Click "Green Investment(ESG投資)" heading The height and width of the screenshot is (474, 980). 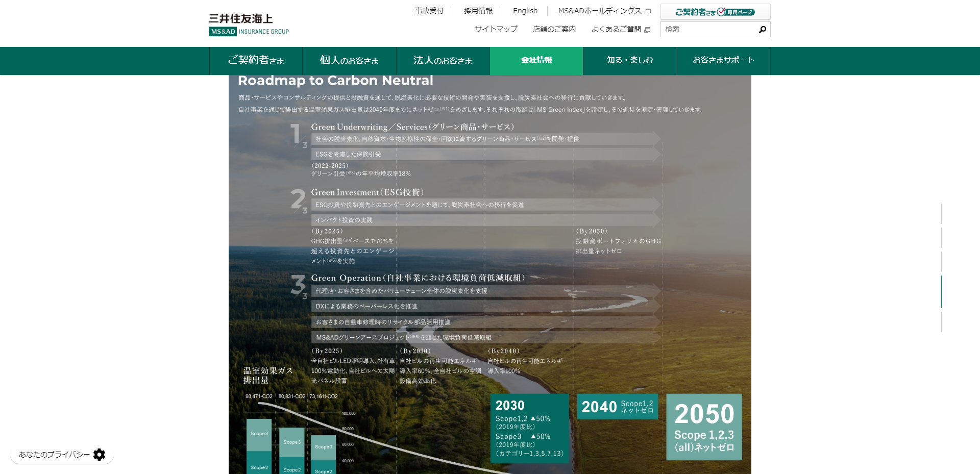tap(367, 192)
